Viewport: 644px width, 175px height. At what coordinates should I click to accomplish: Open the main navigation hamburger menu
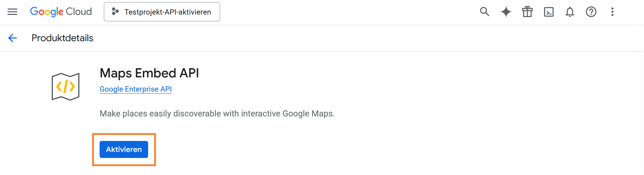[12, 12]
